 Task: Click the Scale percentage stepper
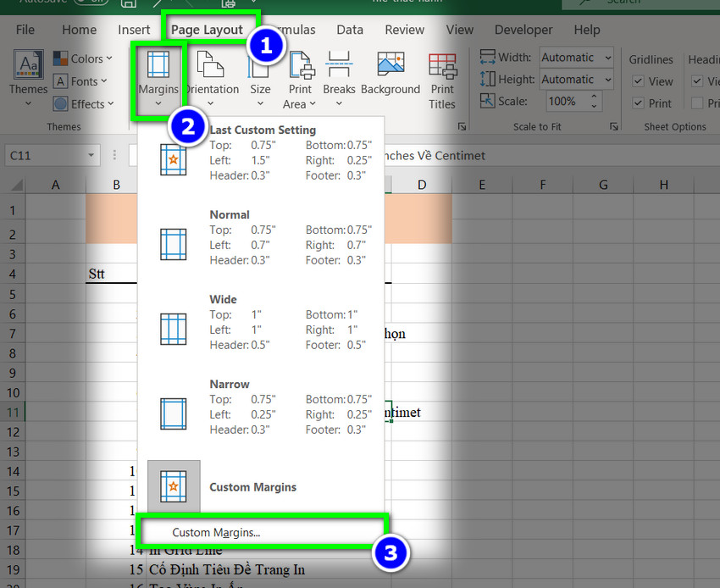tap(595, 101)
